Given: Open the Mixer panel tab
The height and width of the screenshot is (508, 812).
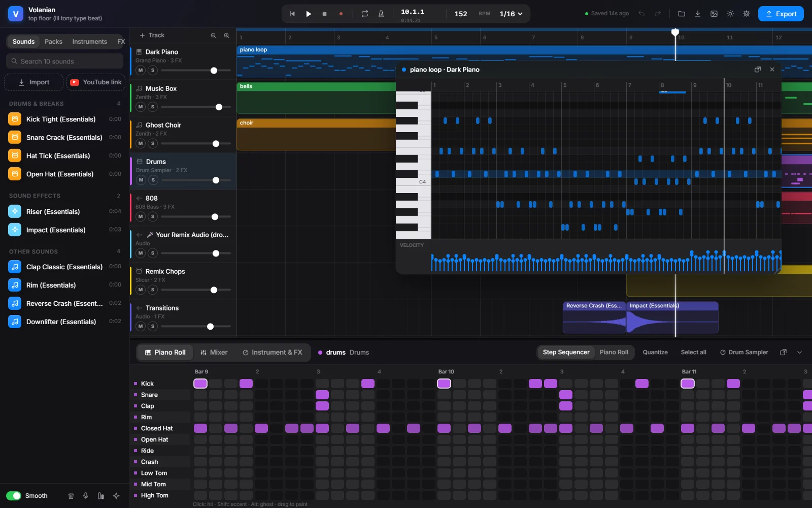Looking at the screenshot, I should pos(214,353).
